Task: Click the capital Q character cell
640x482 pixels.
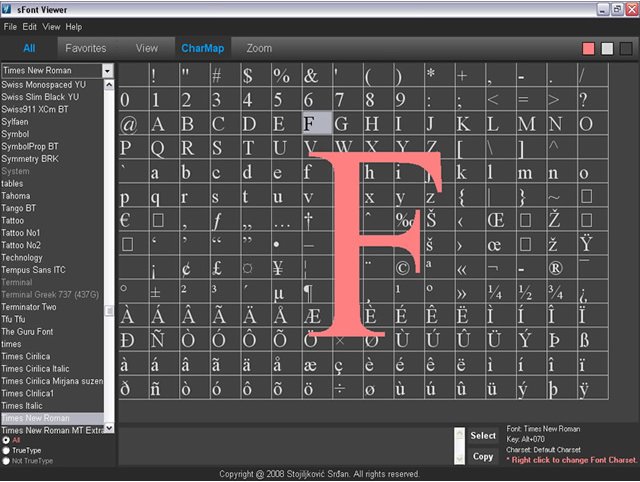Action: [164, 148]
